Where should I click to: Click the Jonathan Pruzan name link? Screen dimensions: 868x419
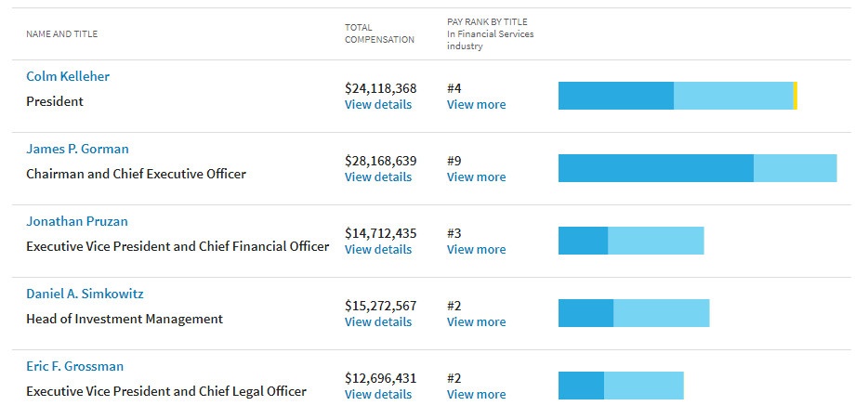[77, 221]
